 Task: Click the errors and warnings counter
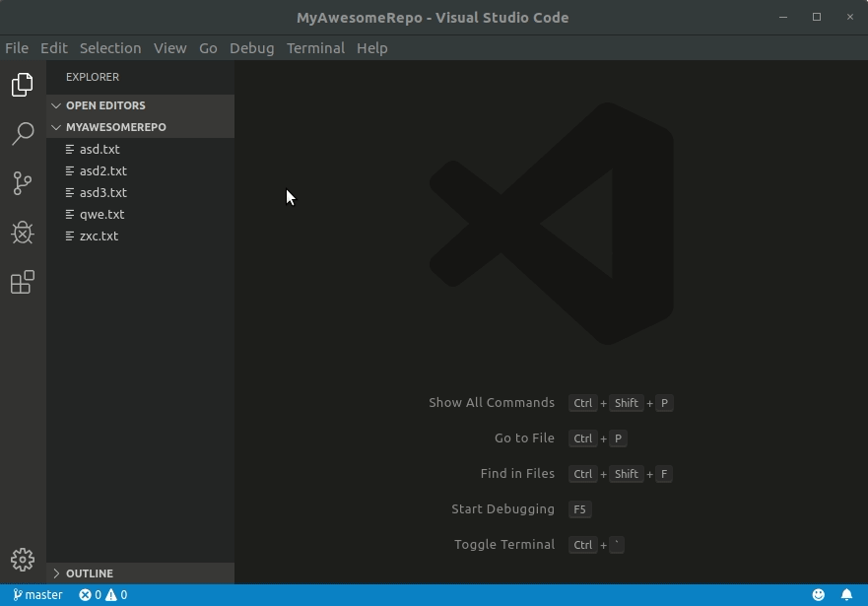point(101,594)
